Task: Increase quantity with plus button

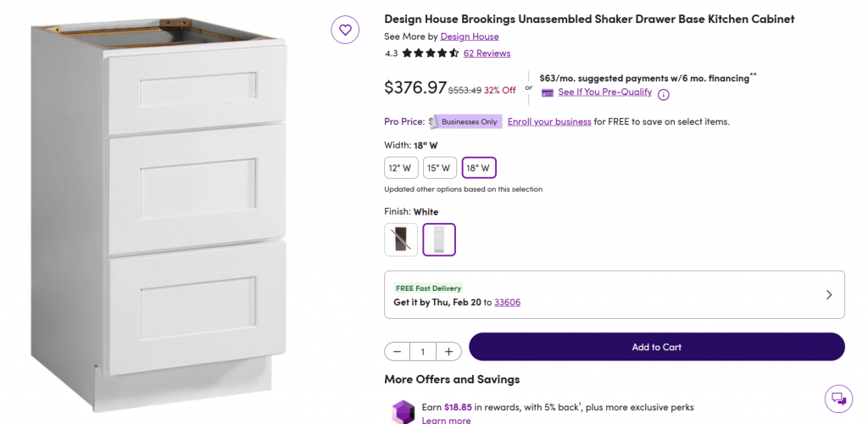Action: tap(448, 351)
